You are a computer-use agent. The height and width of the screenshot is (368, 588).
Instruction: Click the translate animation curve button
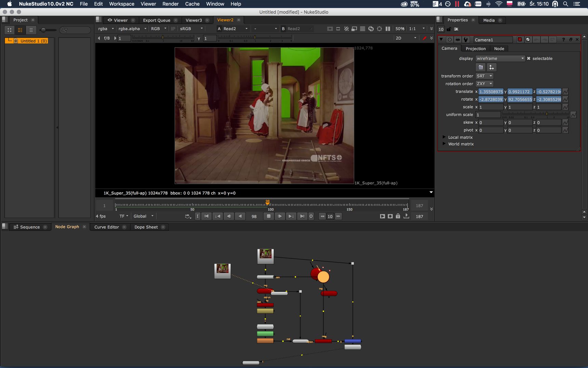click(565, 92)
